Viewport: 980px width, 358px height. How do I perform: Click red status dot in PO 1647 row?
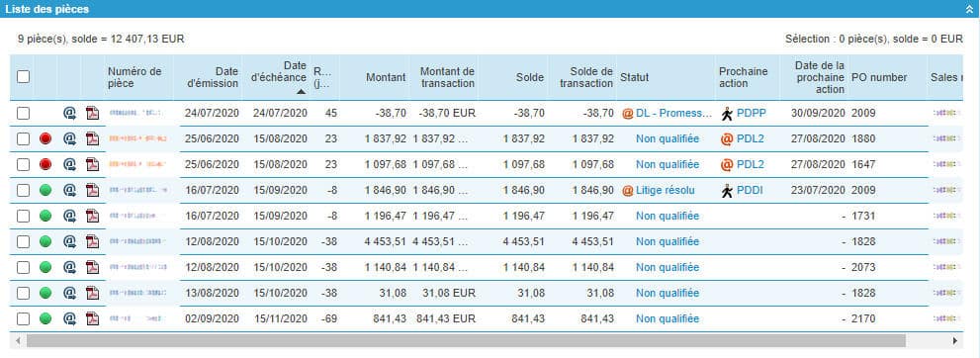pyautogui.click(x=45, y=164)
